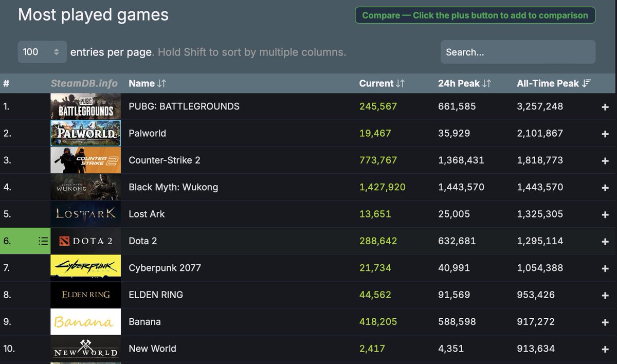Viewport: 617px width, 364px height.
Task: Open Banana game link
Action: pos(144,321)
